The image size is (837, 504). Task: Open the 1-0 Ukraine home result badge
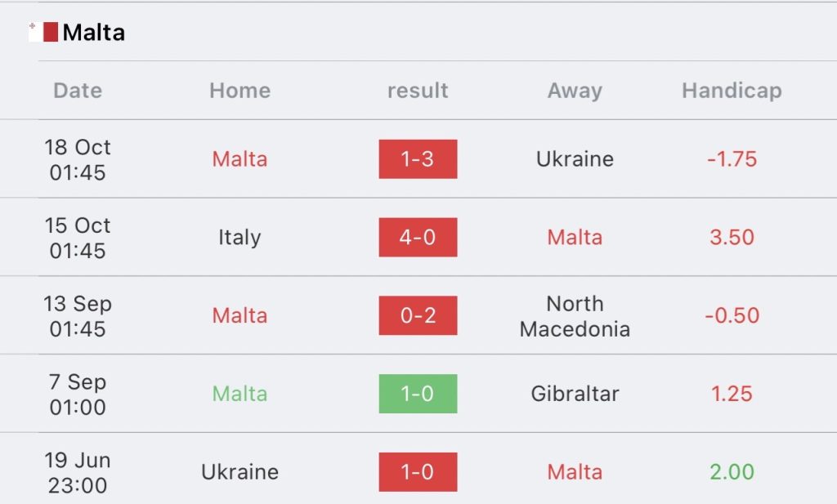pyautogui.click(x=418, y=472)
